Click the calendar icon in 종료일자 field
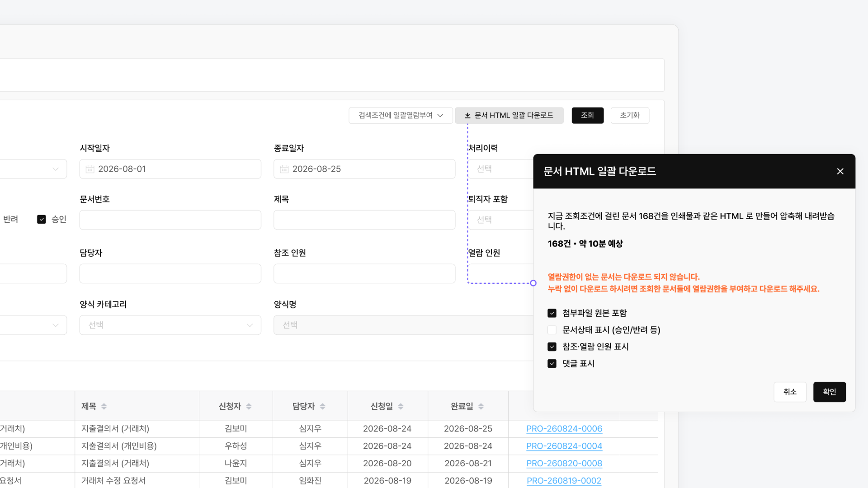 click(284, 169)
